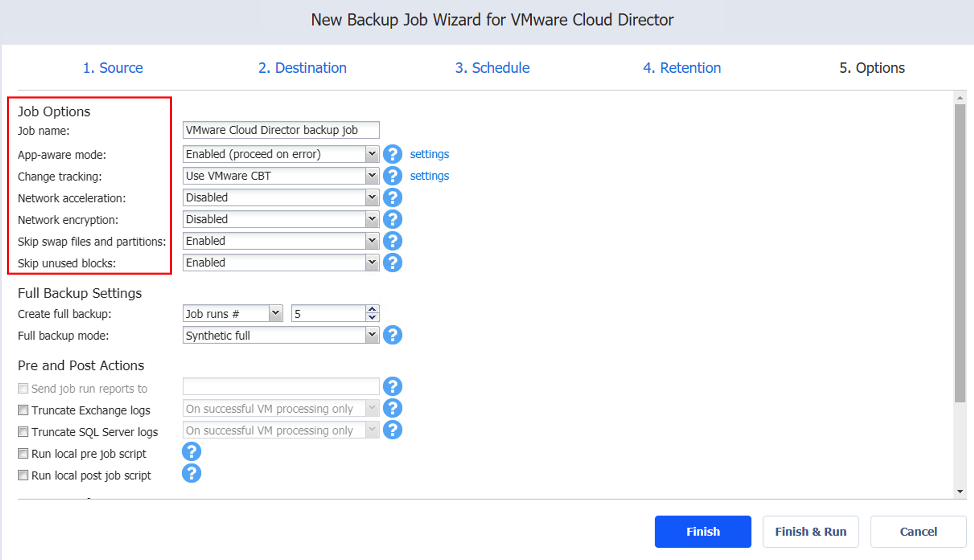Enable Truncate Exchange logs checkbox
The width and height of the screenshot is (974, 560).
click(x=23, y=410)
